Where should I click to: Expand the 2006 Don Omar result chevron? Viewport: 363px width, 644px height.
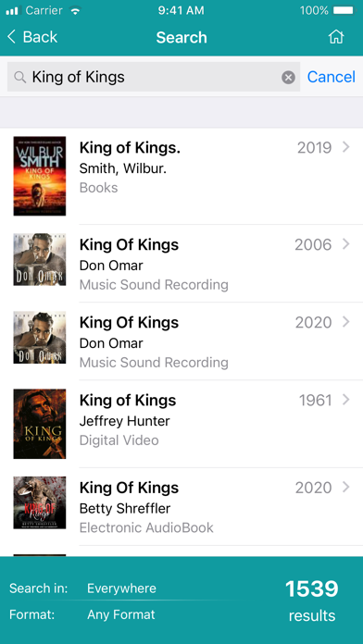(345, 244)
